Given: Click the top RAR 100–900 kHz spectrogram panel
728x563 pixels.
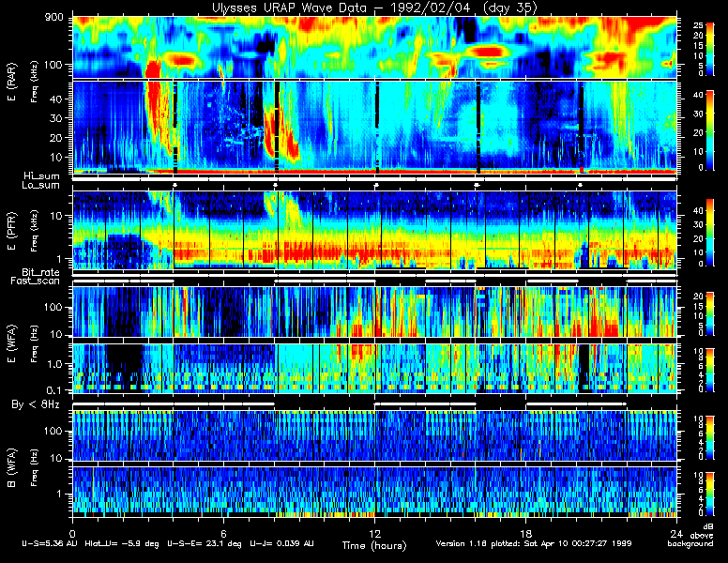Looking at the screenshot, I should click(374, 47).
